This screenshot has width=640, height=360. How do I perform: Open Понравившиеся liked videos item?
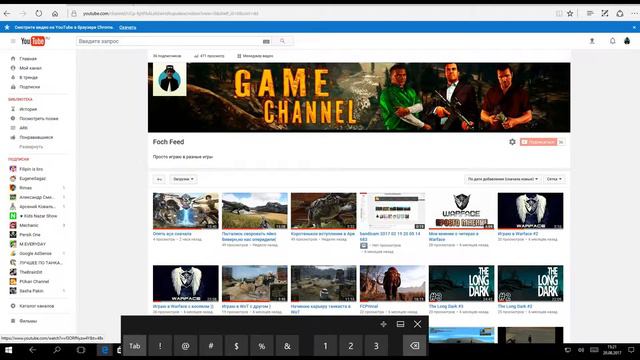click(x=36, y=138)
